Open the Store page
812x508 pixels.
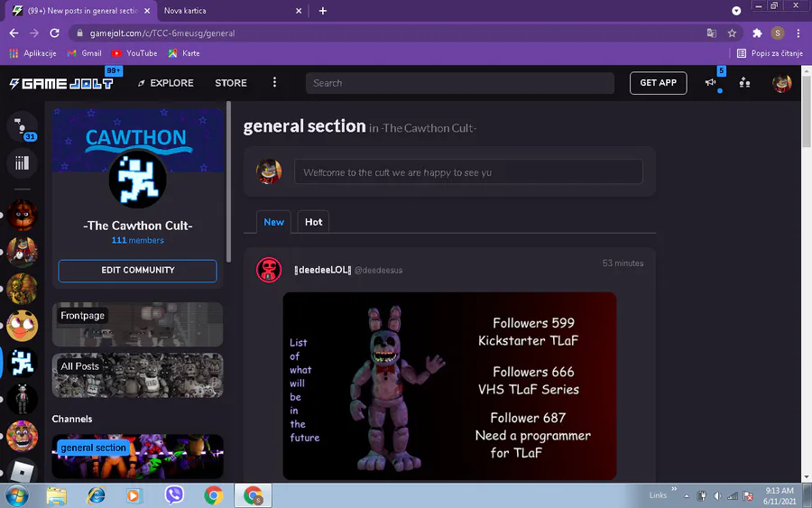tap(231, 83)
